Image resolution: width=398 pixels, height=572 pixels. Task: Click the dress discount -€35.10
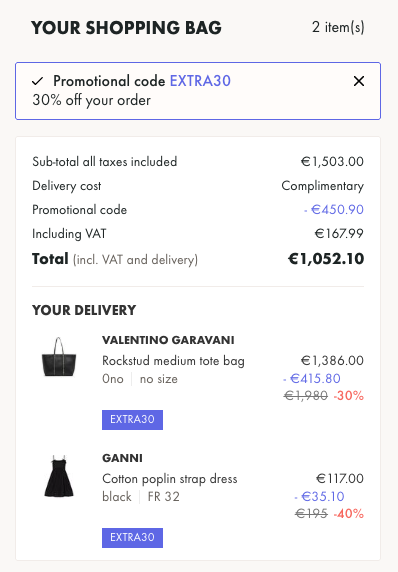pyautogui.click(x=319, y=496)
